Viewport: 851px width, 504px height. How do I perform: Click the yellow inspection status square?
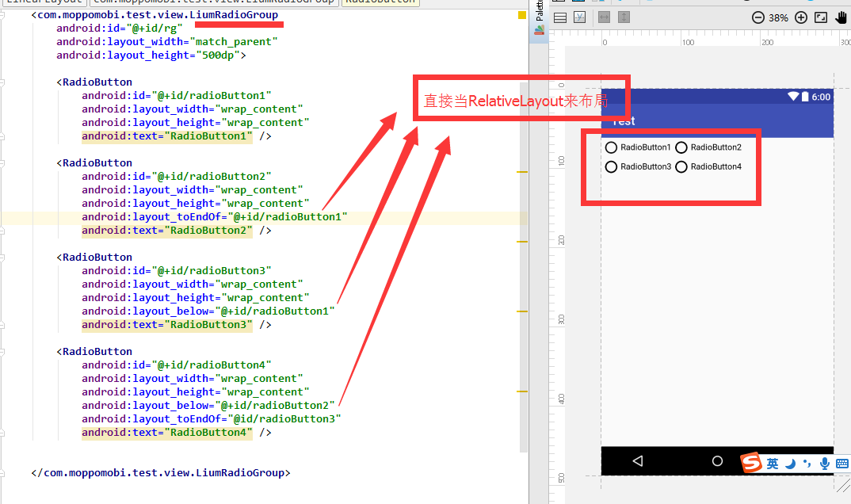pyautogui.click(x=522, y=15)
